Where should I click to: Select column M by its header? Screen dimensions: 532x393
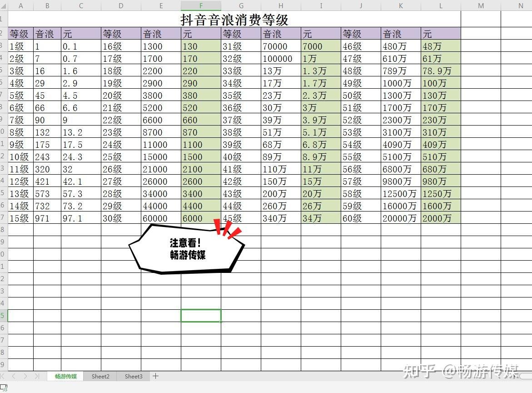pos(481,5)
